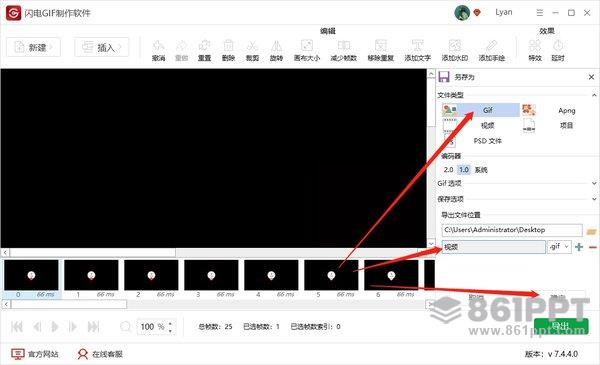600x365 pixels.
Task: Click the green 导出 (export) button
Action: pos(561,326)
